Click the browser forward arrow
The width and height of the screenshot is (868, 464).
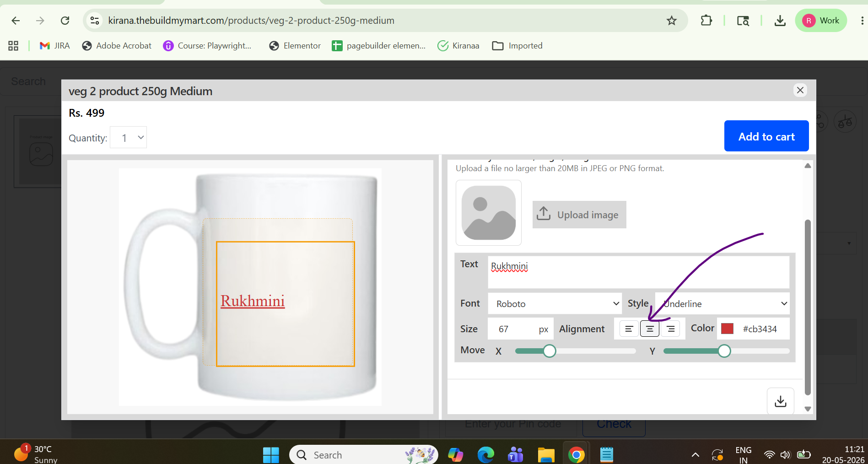tap(40, 21)
